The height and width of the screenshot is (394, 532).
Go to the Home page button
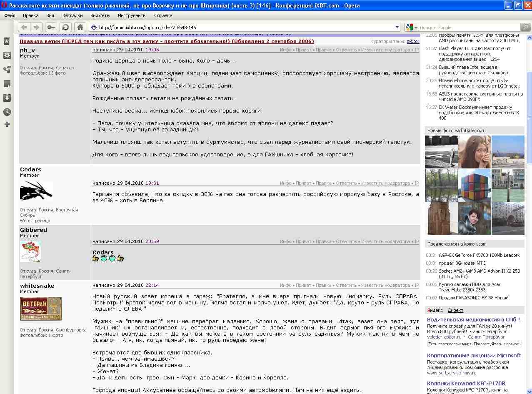click(80, 28)
